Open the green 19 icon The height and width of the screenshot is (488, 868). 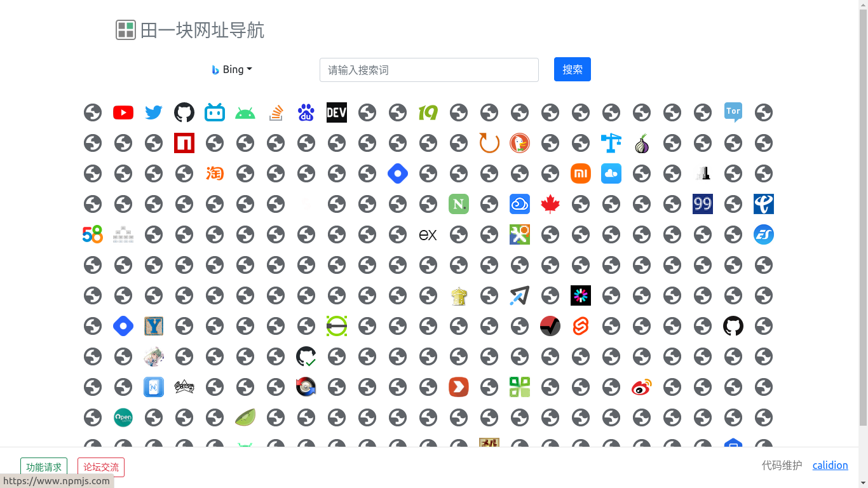(x=428, y=112)
